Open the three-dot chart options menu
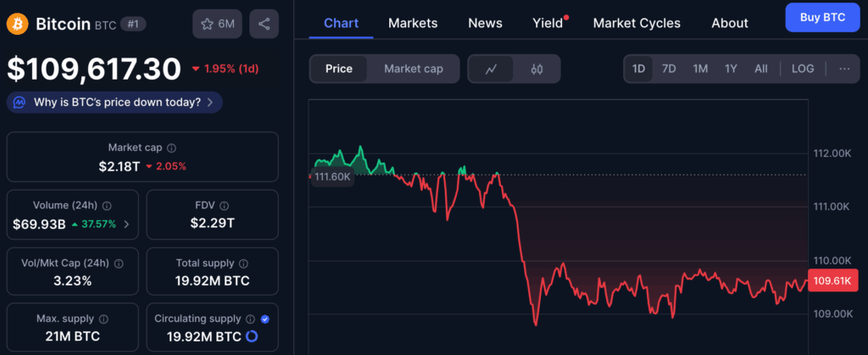 [x=843, y=69]
